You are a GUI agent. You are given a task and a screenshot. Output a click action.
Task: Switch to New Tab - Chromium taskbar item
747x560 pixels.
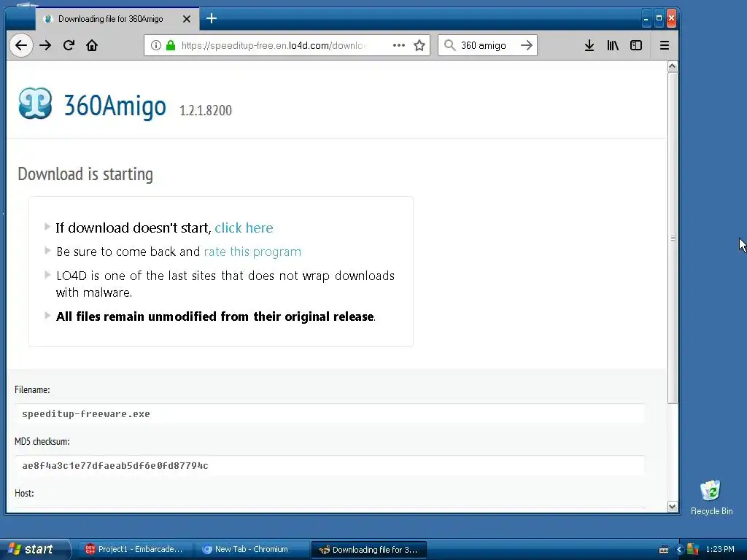click(251, 550)
